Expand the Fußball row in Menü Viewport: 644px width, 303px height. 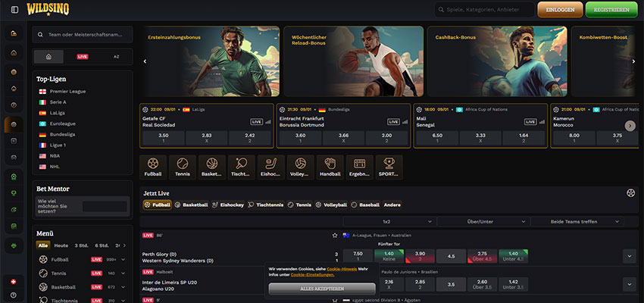[123, 260]
